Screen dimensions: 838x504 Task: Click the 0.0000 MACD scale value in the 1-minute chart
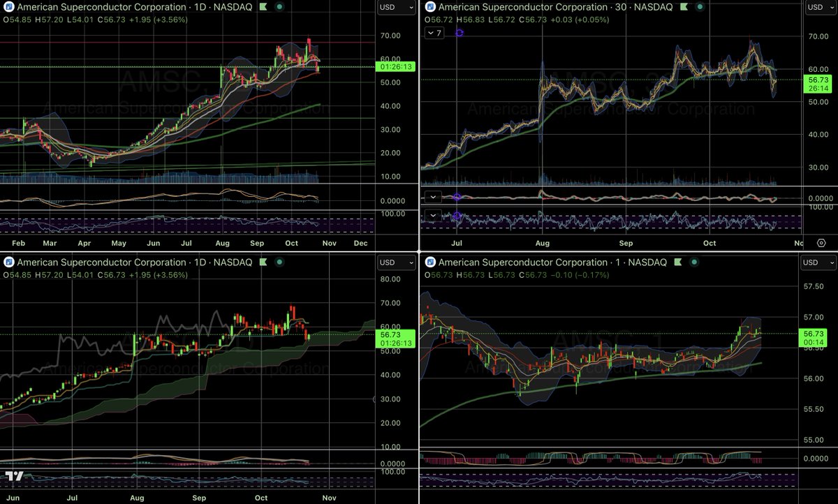(x=816, y=459)
